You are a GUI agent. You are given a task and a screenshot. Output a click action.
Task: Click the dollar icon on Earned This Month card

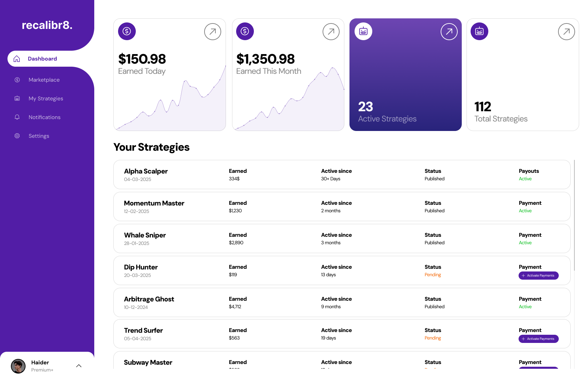click(245, 31)
